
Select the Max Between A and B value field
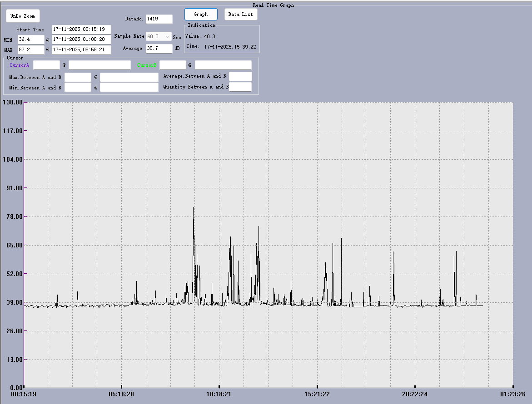[x=78, y=78]
